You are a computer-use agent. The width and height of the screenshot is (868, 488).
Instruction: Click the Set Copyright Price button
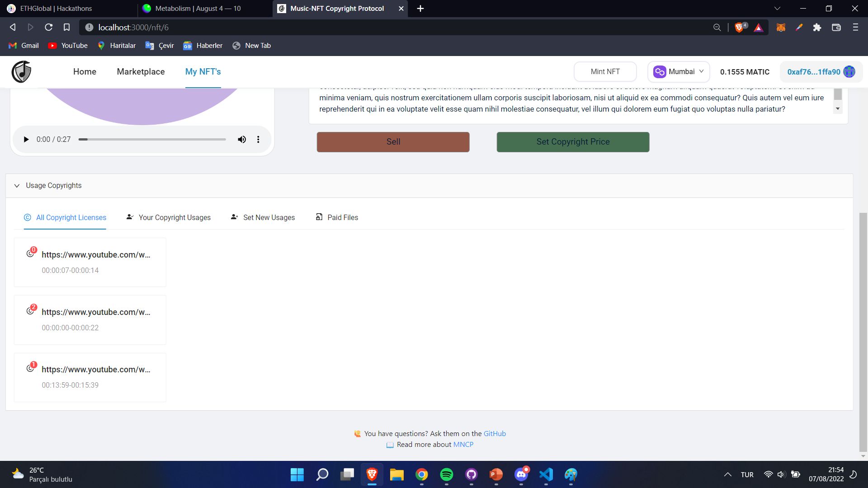(x=573, y=142)
